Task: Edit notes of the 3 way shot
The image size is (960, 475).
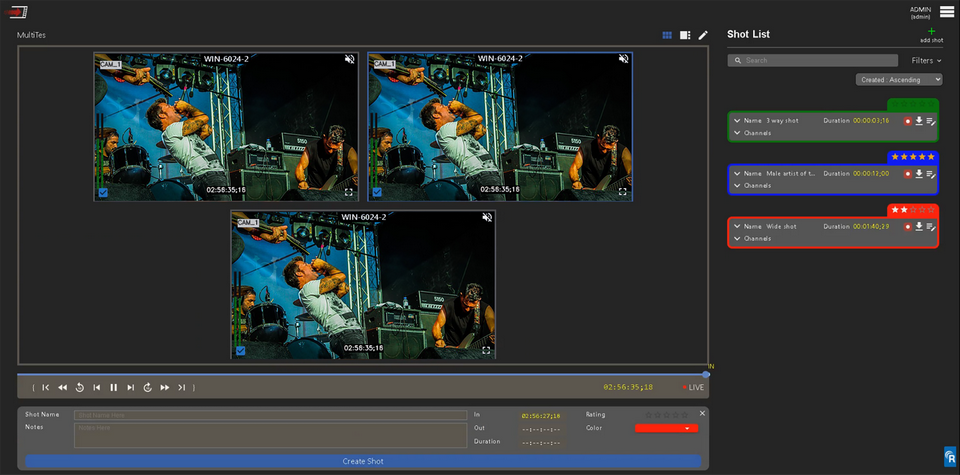Action: tap(931, 122)
